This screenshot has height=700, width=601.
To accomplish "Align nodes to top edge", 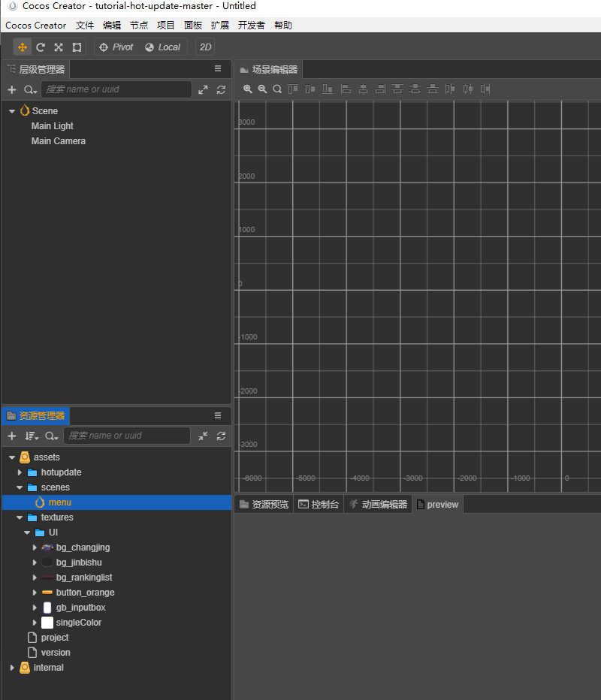I will point(293,89).
